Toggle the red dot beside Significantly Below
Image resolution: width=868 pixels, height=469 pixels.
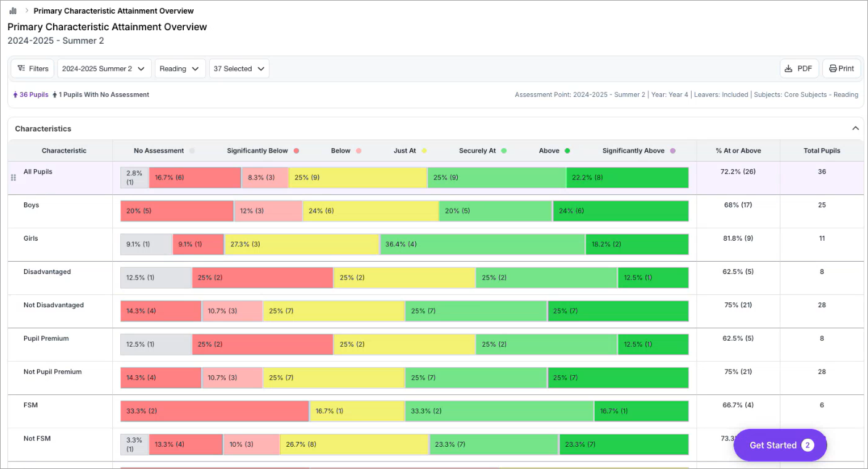297,151
